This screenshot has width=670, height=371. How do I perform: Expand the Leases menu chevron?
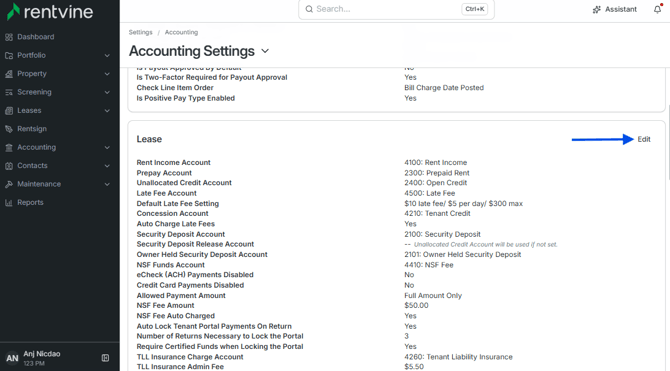(x=107, y=111)
